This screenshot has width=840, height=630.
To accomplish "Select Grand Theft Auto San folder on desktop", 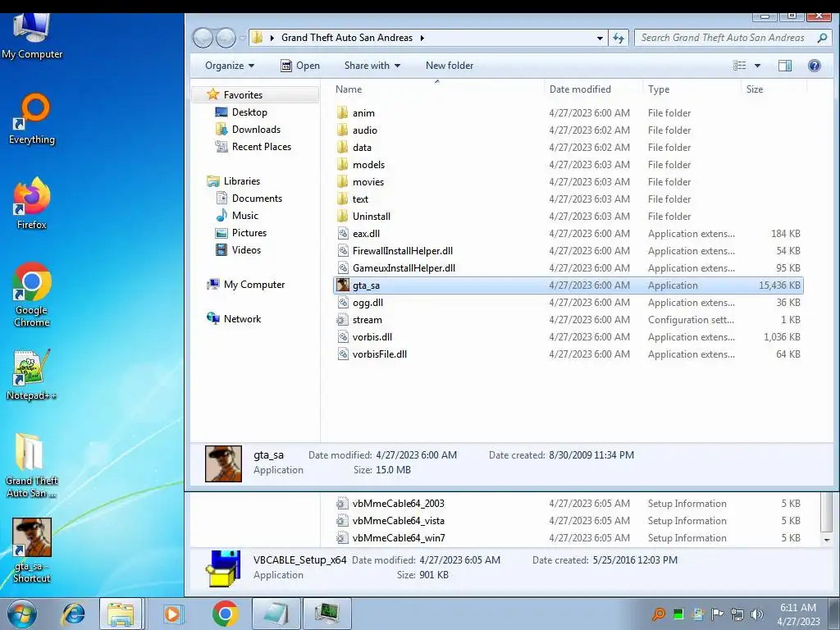I will (x=31, y=465).
